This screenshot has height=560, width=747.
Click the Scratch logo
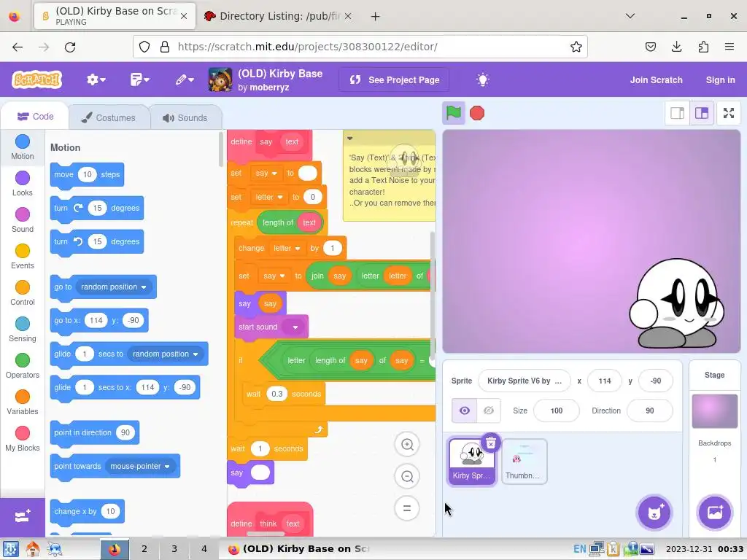pos(37,79)
